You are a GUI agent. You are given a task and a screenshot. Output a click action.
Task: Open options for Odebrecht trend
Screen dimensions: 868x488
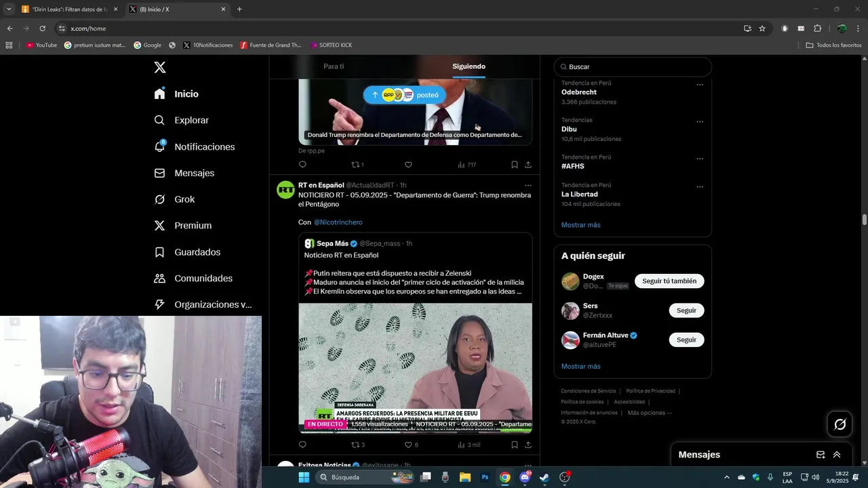pyautogui.click(x=700, y=85)
